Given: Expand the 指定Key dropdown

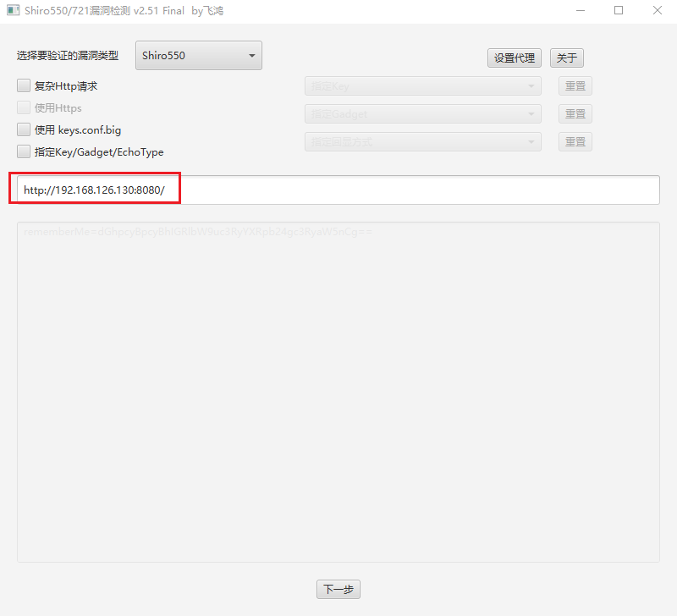Looking at the screenshot, I should (x=422, y=86).
